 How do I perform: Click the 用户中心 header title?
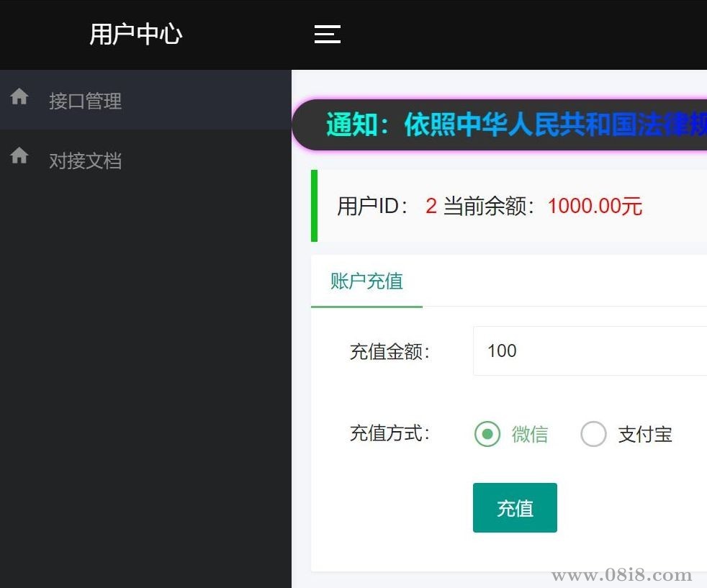tap(136, 35)
